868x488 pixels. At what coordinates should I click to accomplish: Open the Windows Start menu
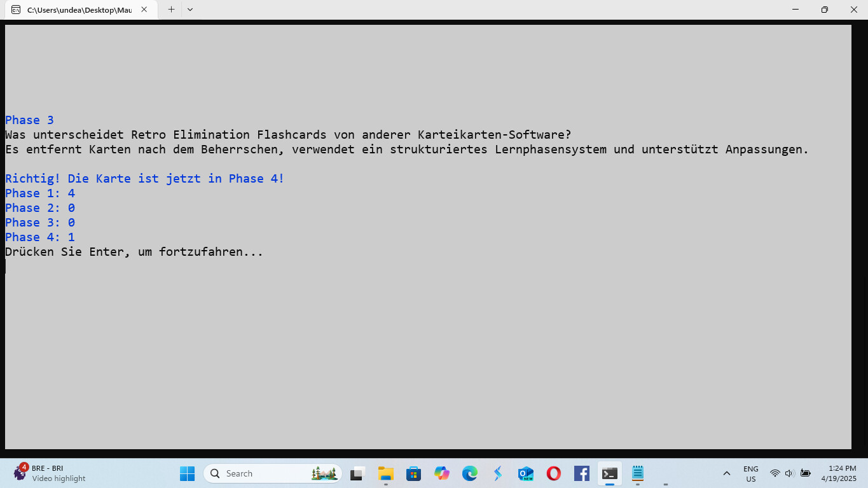click(x=187, y=473)
